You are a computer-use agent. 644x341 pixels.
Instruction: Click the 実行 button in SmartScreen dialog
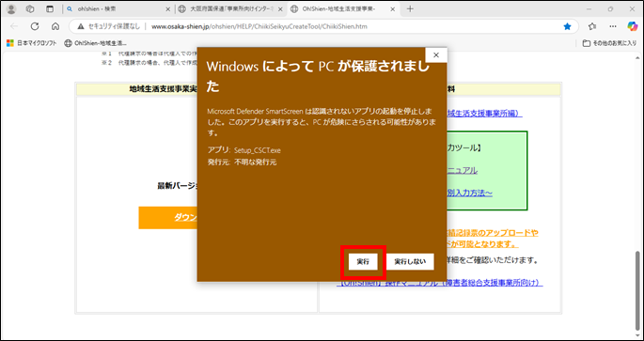click(363, 262)
